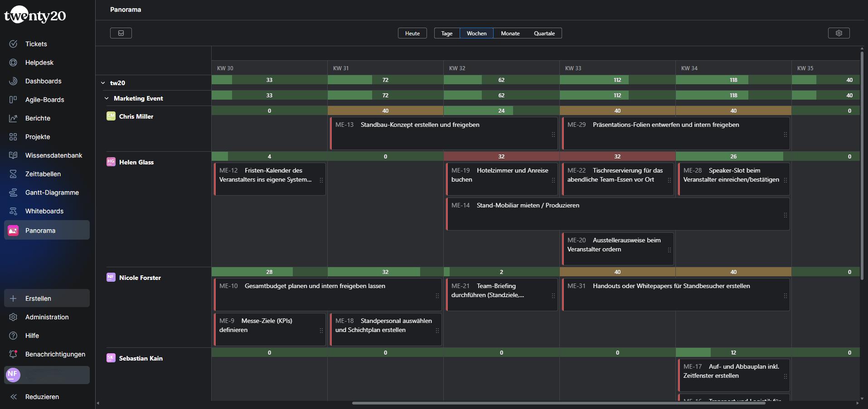
Task: Click drag handle on ME-10 card
Action: coord(437,296)
